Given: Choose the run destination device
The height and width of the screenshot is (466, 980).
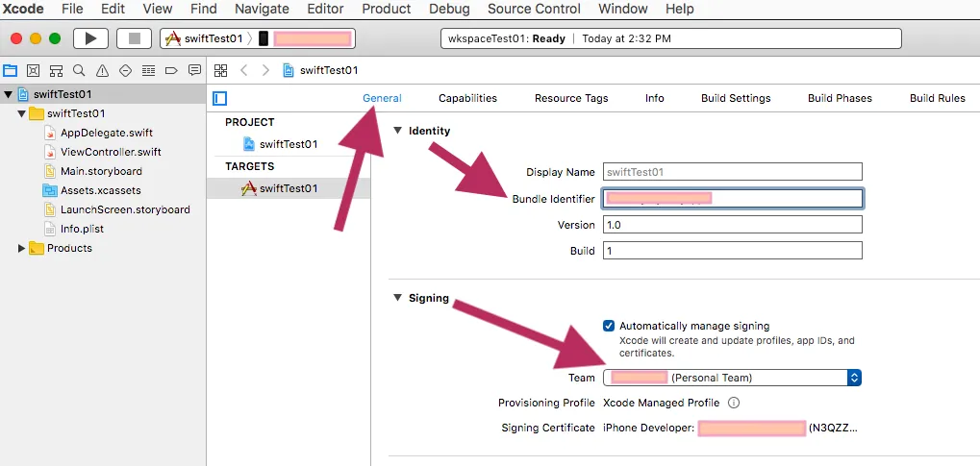Looking at the screenshot, I should 306,38.
